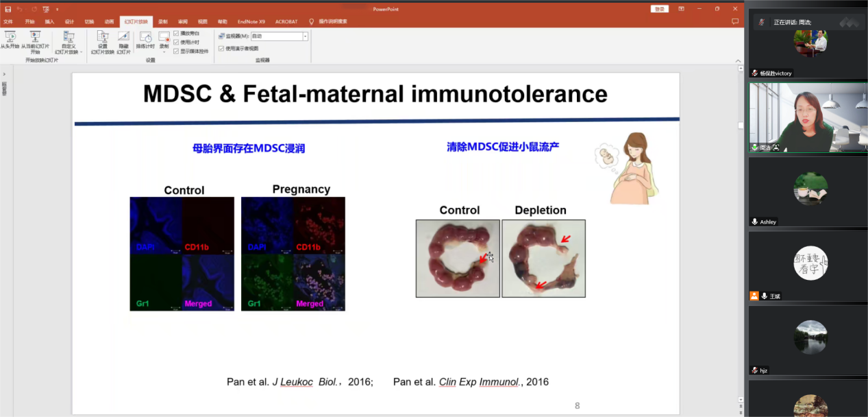Open Set Up Slide Show (设置幻灯片放映)

tap(102, 40)
